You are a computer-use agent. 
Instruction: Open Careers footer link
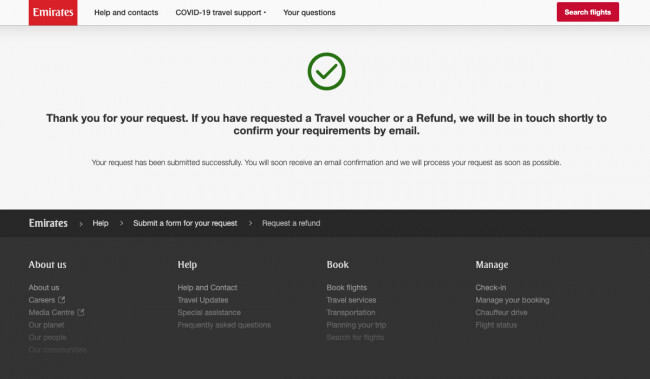(41, 300)
